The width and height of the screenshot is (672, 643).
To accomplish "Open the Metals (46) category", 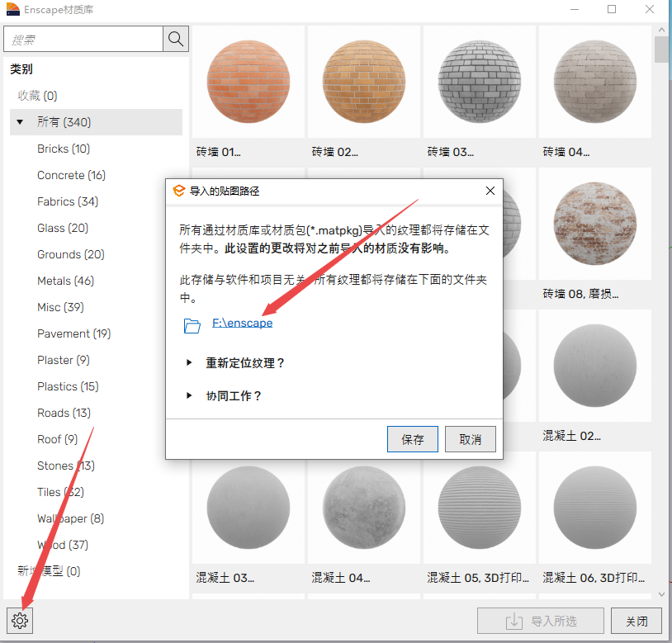I will tap(65, 281).
